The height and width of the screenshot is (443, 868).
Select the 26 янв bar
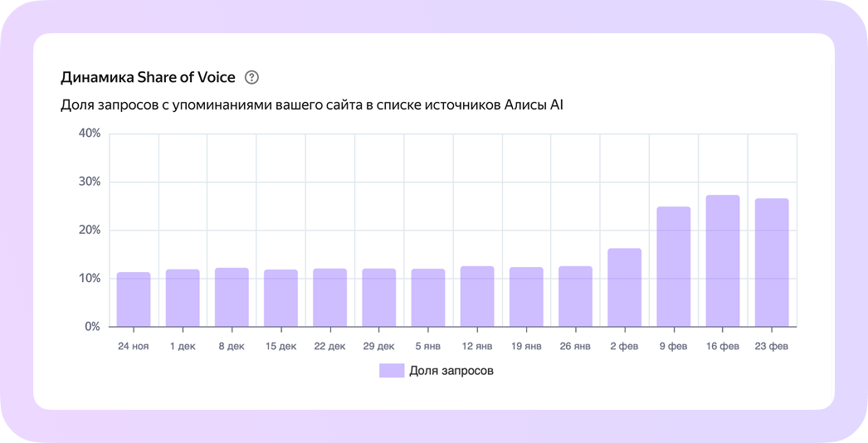(575, 296)
